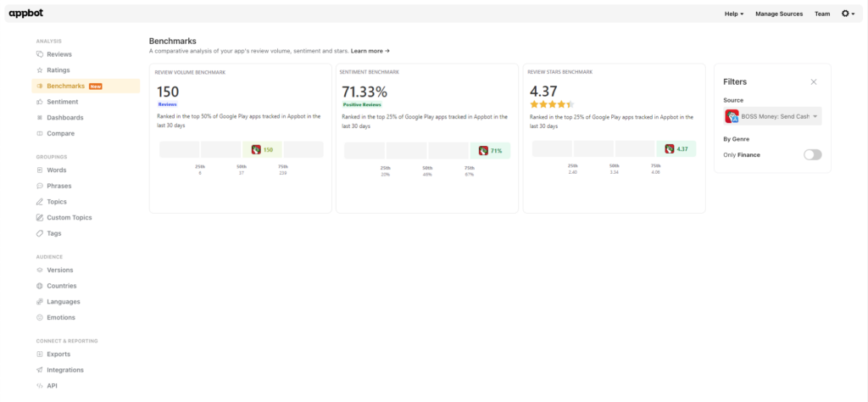Go to Manage Sources
868x402 pixels.
point(778,14)
